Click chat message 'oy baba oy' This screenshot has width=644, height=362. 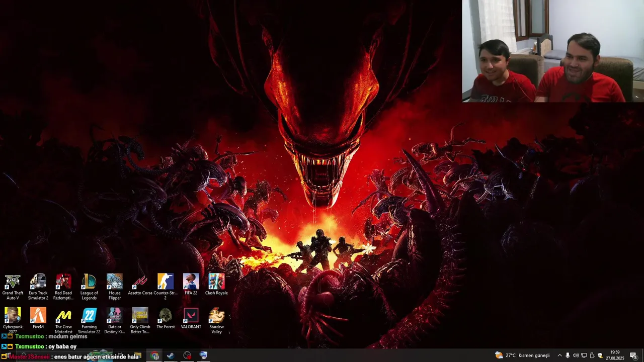coord(62,346)
